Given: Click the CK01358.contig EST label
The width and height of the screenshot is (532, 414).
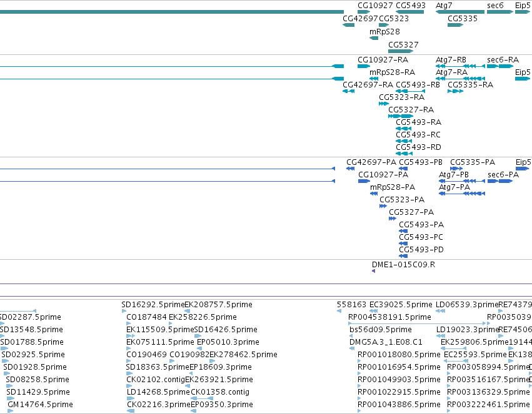Looking at the screenshot, I should 220,392.
